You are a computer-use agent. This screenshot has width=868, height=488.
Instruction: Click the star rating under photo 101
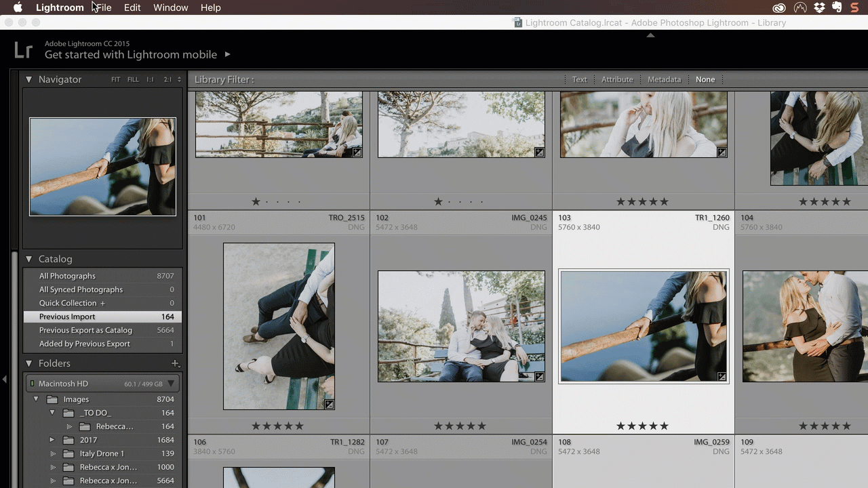278,426
